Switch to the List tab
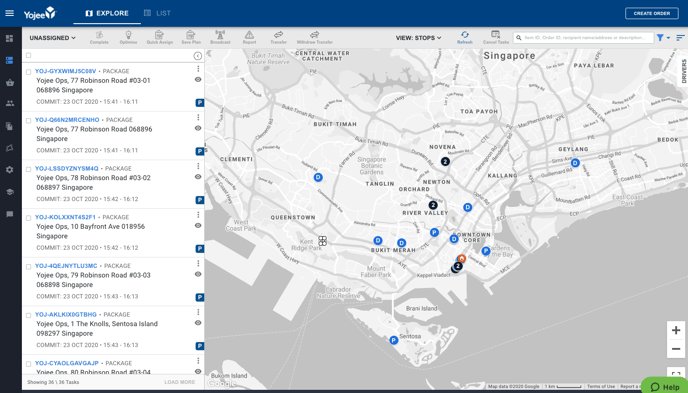 [157, 13]
